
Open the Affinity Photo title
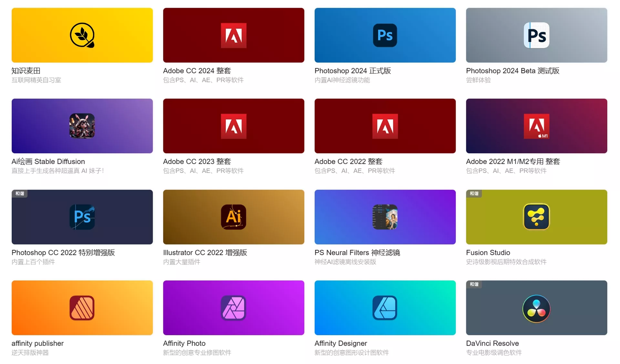(184, 343)
